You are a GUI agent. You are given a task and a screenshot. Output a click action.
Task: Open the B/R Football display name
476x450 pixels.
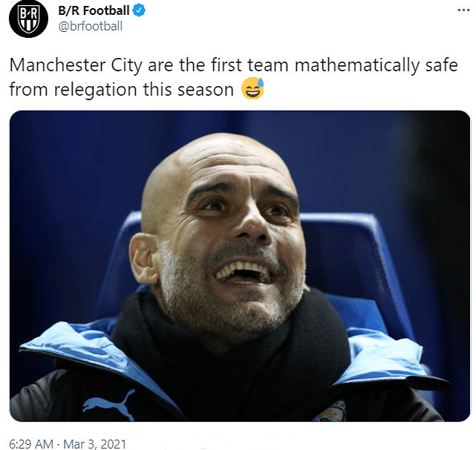94,10
